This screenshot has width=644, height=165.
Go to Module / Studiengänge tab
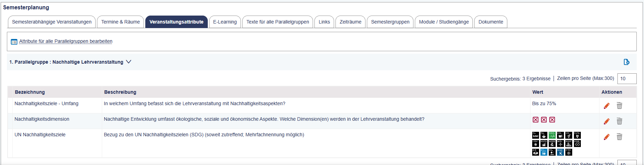[444, 22]
